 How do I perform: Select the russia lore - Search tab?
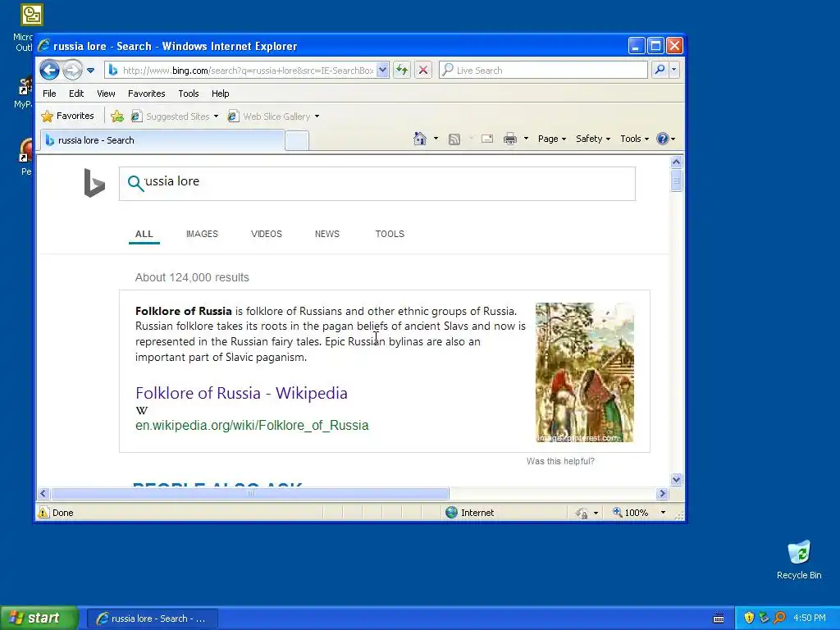tap(162, 140)
